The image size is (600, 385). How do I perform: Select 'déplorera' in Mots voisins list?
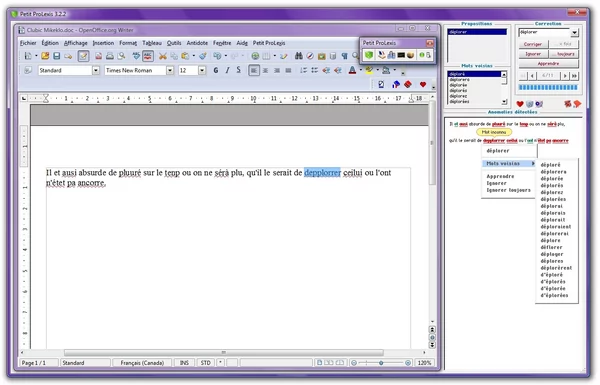pos(474,80)
